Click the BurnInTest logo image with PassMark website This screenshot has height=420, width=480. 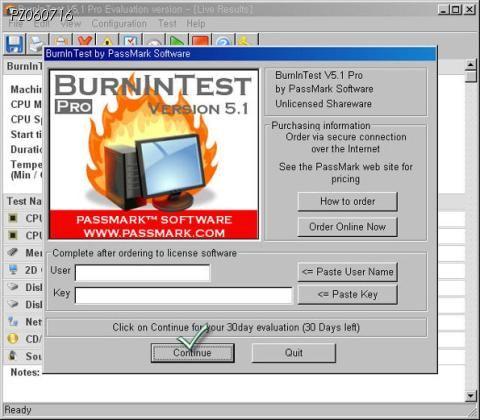154,154
